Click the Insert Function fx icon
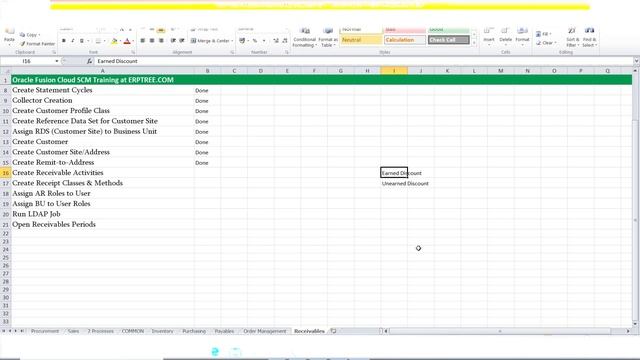This screenshot has width=640, height=360. coord(90,61)
